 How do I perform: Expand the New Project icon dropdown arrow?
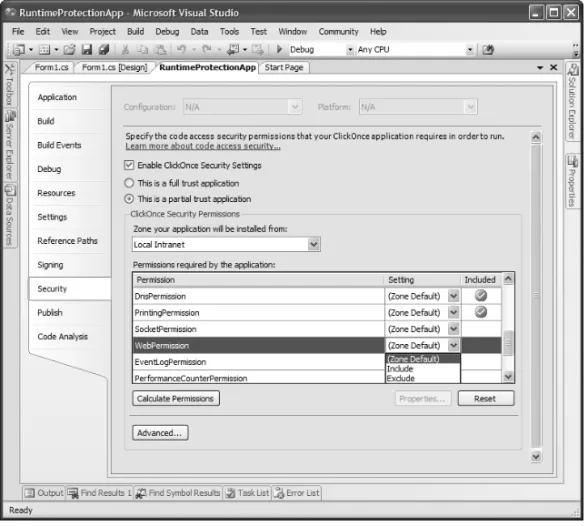pyautogui.click(x=31, y=49)
